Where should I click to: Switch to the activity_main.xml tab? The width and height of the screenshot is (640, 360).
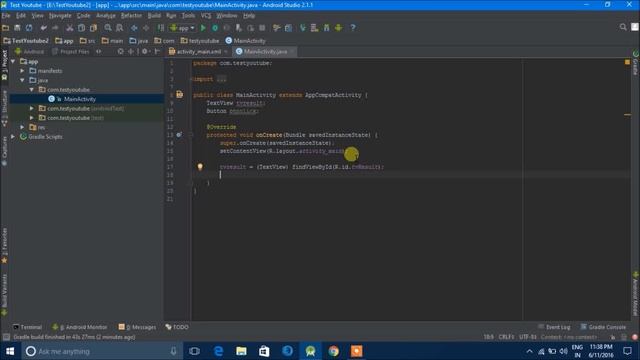click(x=198, y=51)
